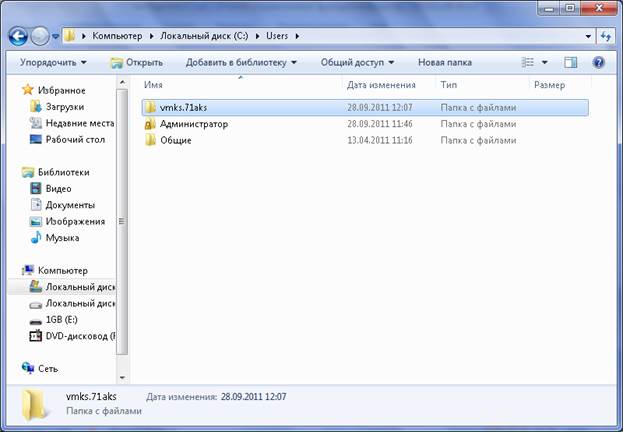This screenshot has height=432, width=623.
Task: Open help with the question mark icon
Action: pyautogui.click(x=598, y=62)
